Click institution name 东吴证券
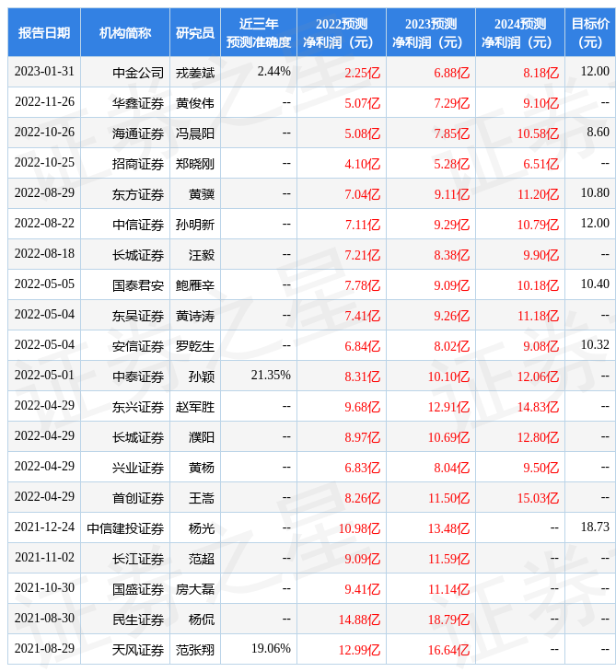616x672 pixels. [x=138, y=316]
